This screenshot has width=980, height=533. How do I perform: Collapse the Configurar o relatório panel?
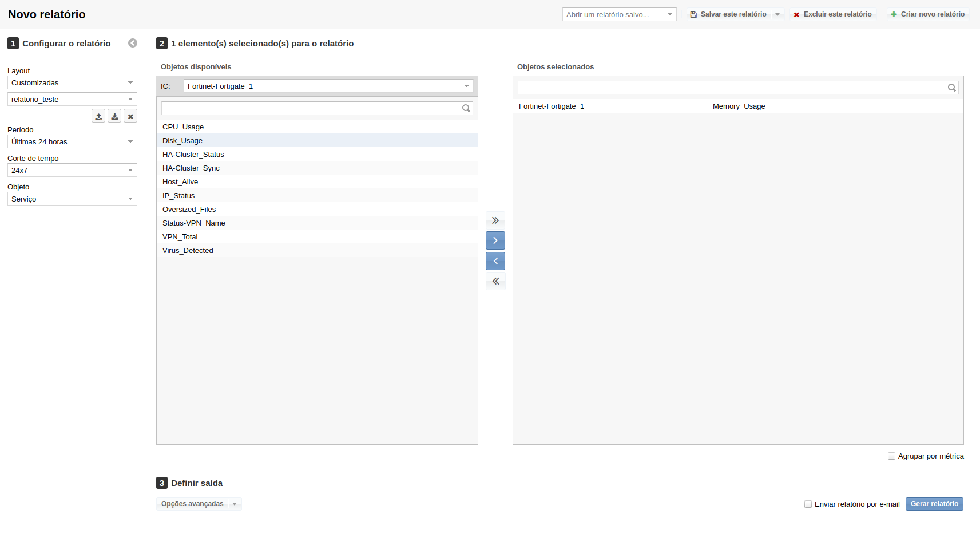[133, 43]
